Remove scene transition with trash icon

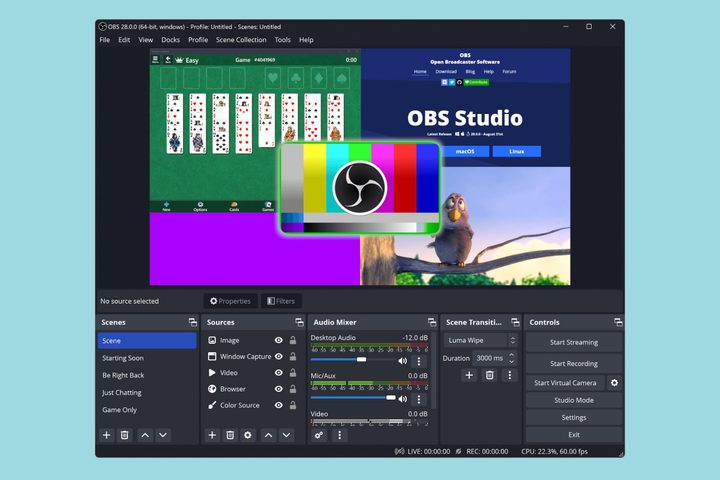pos(489,375)
